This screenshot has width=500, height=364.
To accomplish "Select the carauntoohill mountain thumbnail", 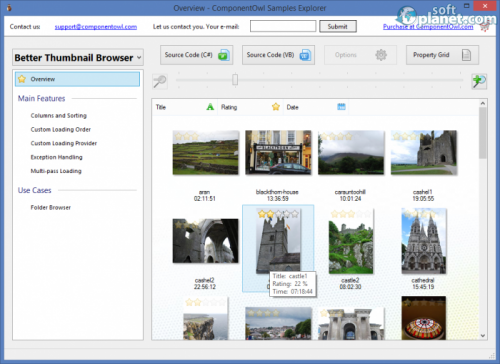I will [x=351, y=152].
